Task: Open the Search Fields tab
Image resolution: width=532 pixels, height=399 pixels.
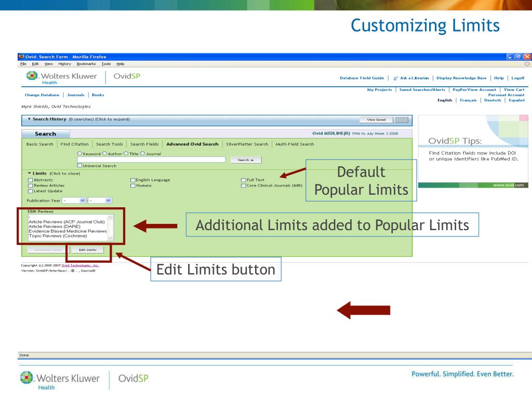Action: [144, 144]
